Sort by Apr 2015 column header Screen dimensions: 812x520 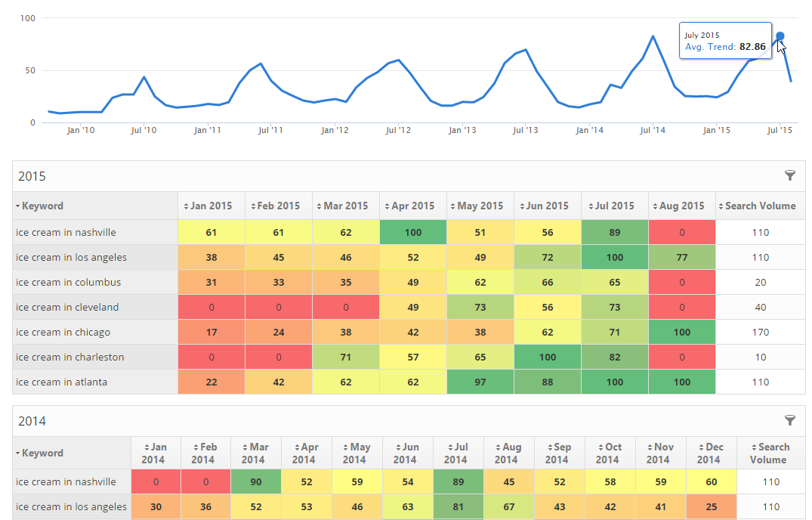tap(412, 206)
